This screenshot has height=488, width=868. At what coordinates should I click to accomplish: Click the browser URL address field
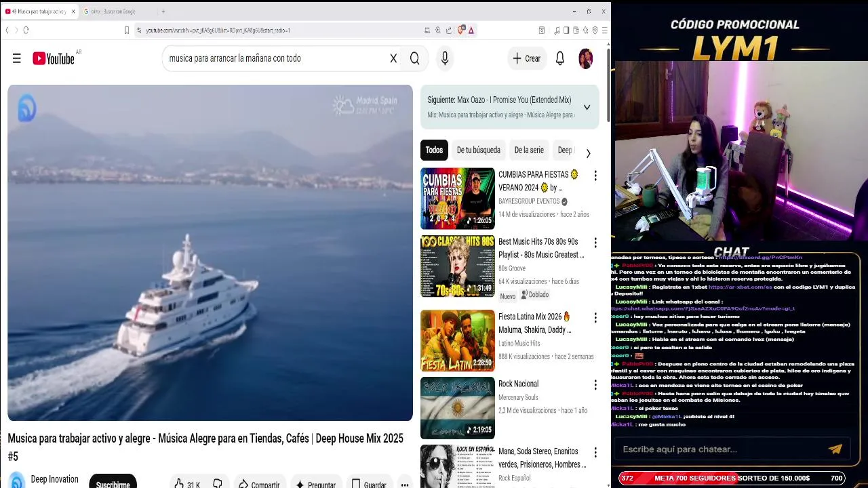(x=285, y=30)
